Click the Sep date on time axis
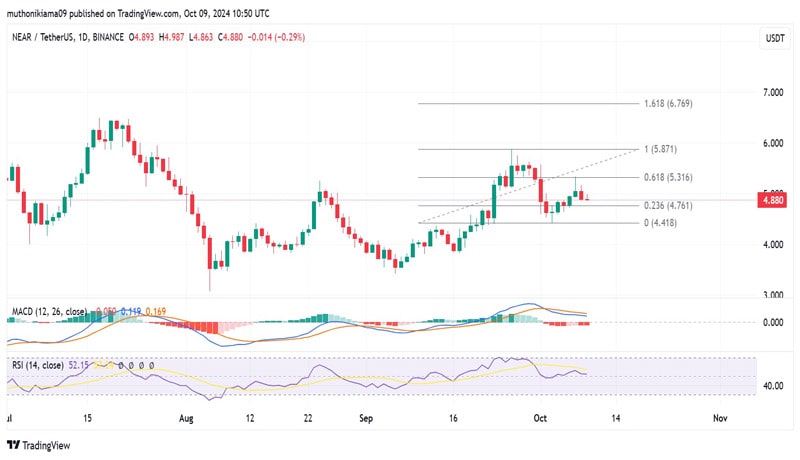The image size is (800, 460). tap(366, 418)
